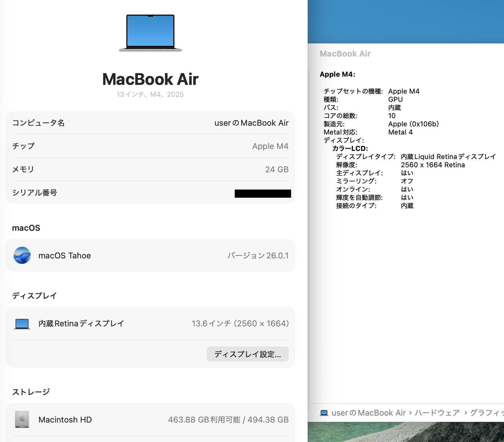504x442 pixels.
Task: Click computer name value userのMacBook Air
Action: tap(251, 123)
